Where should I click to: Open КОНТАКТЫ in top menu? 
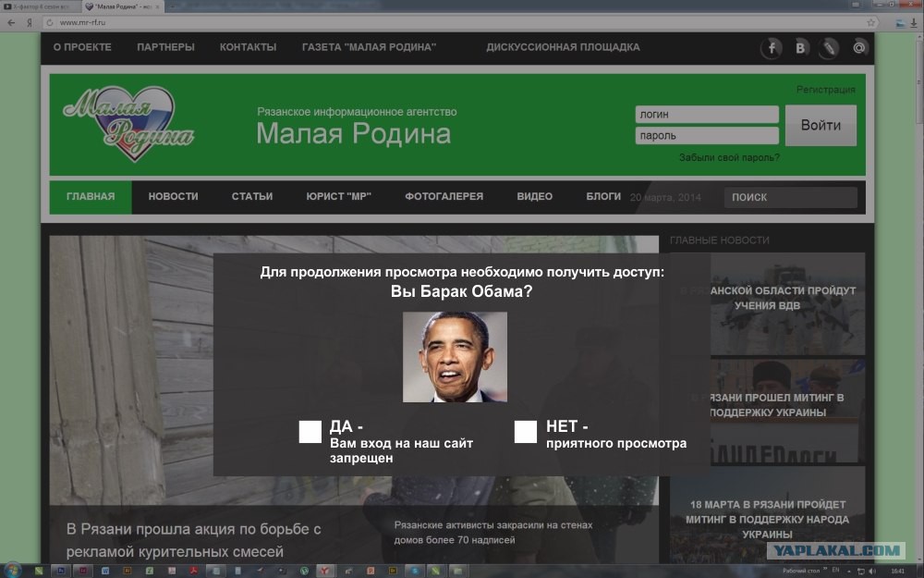pyautogui.click(x=248, y=47)
